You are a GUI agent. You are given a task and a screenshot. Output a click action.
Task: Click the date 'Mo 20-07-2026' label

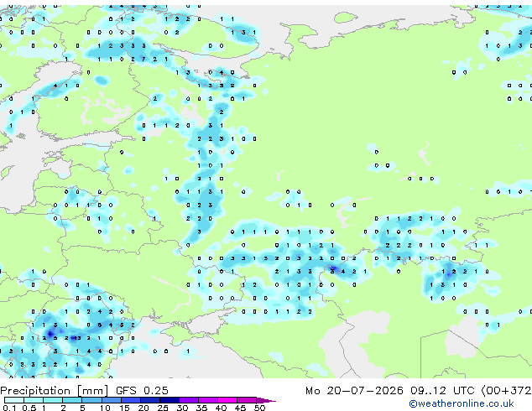click(354, 391)
